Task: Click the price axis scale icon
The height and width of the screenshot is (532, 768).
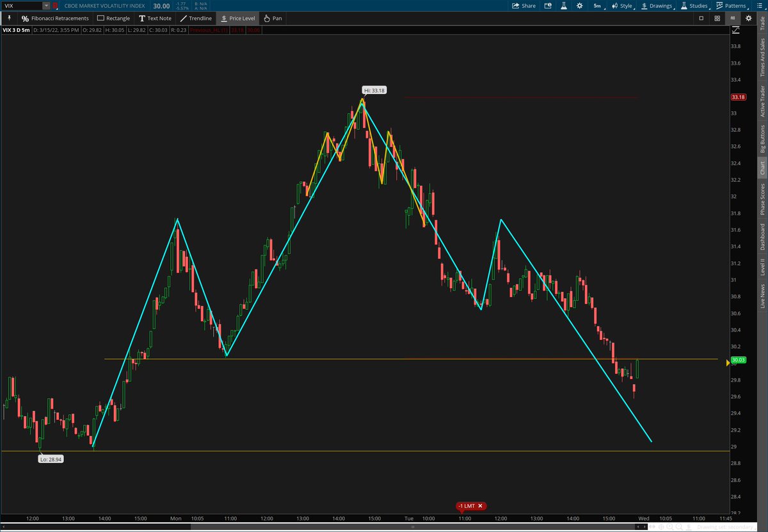Action: tap(735, 29)
